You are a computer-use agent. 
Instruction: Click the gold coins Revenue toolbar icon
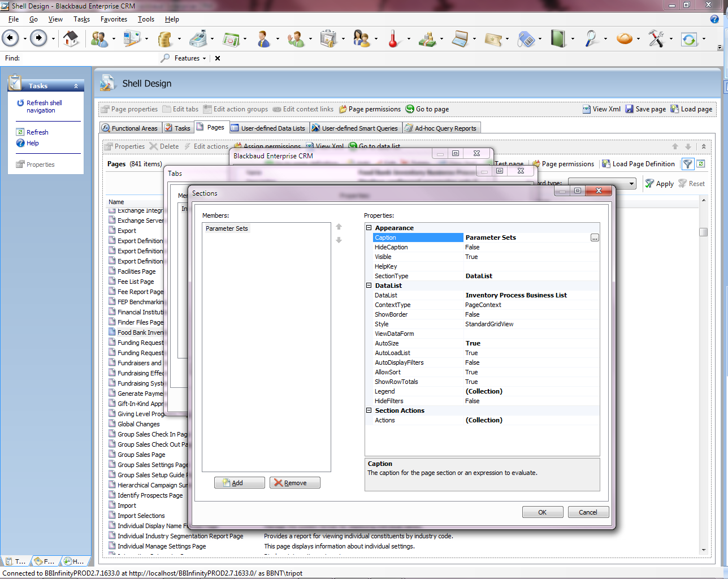pos(164,38)
